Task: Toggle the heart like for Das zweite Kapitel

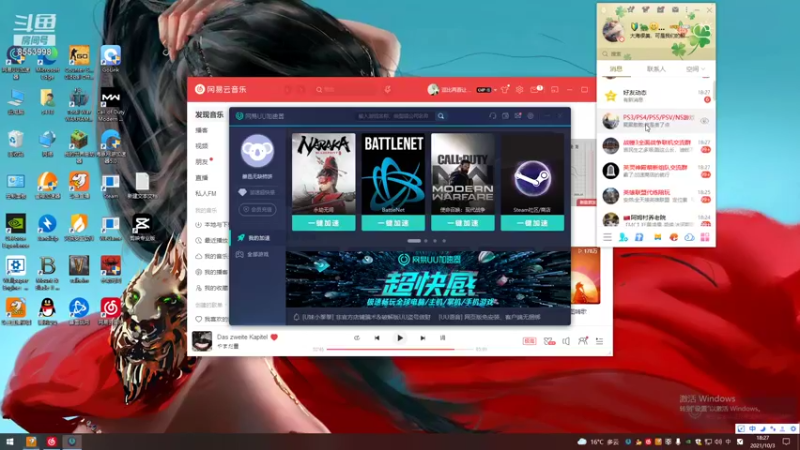Action: pos(274,337)
